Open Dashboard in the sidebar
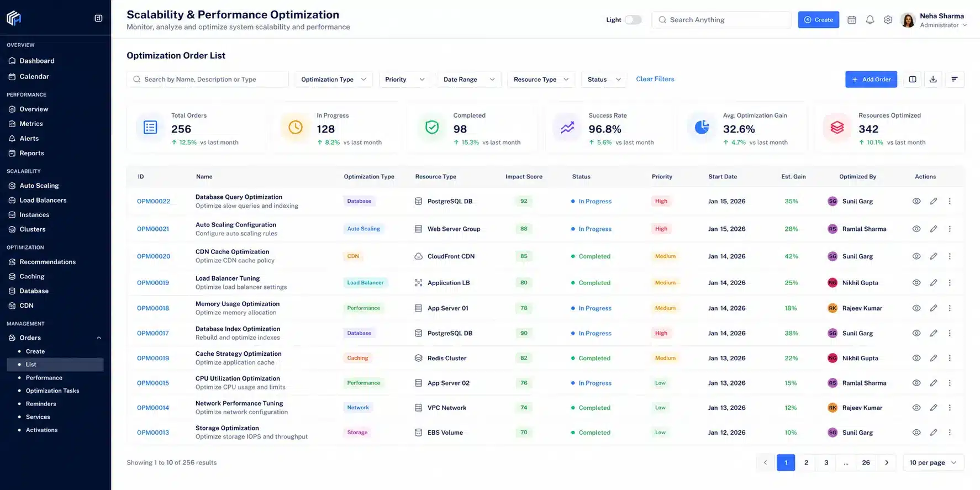The image size is (980, 490). [x=37, y=61]
